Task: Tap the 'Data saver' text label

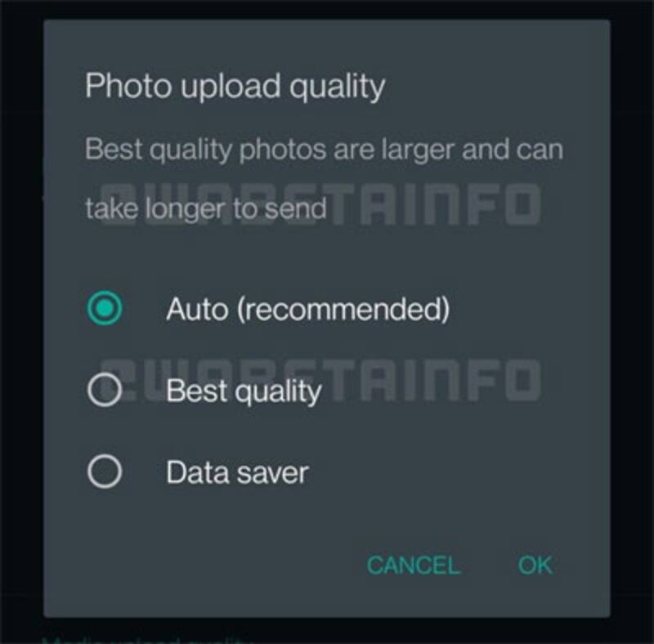Action: (238, 472)
